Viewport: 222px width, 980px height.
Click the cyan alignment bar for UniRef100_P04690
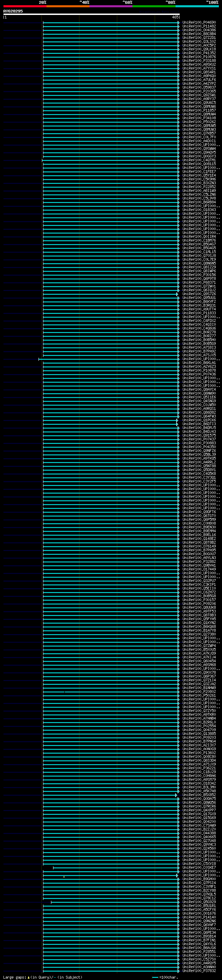coord(111,23)
